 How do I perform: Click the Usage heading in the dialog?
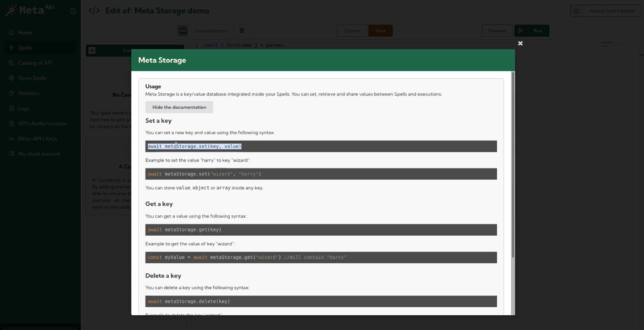(x=153, y=86)
